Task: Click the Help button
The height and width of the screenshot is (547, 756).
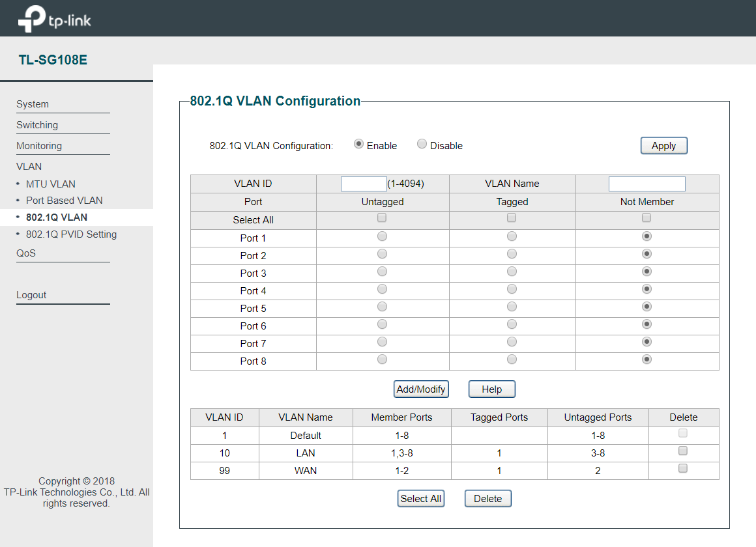Action: click(492, 389)
